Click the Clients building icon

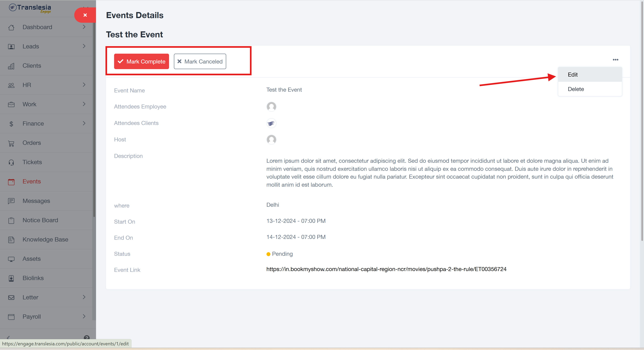(x=11, y=66)
